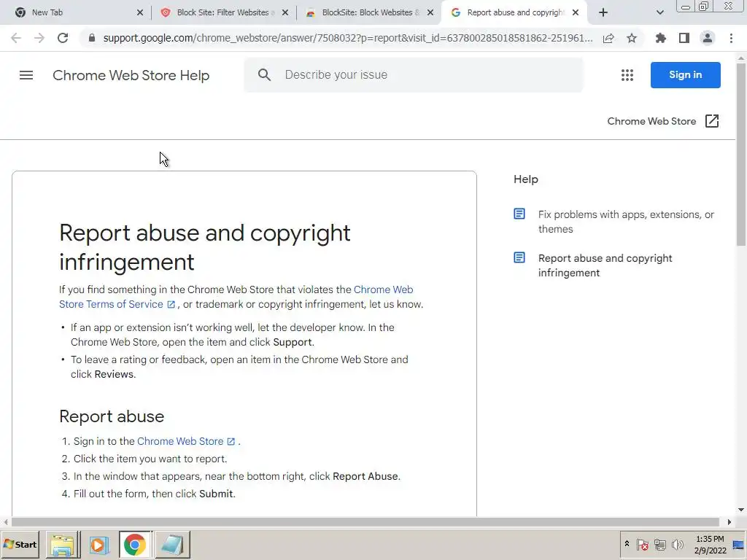
Task: Open the tab search dropdown arrow
Action: point(659,12)
